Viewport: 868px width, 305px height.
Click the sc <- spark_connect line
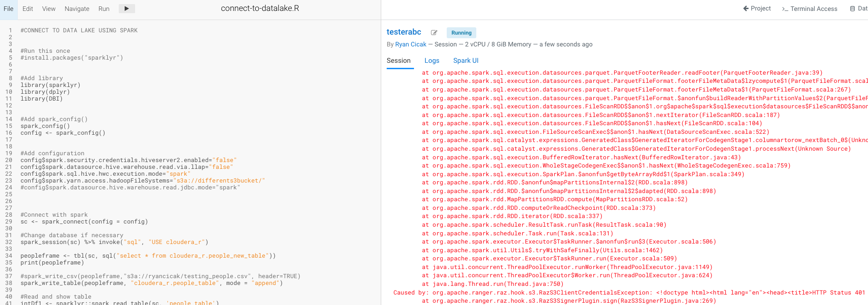click(x=84, y=222)
